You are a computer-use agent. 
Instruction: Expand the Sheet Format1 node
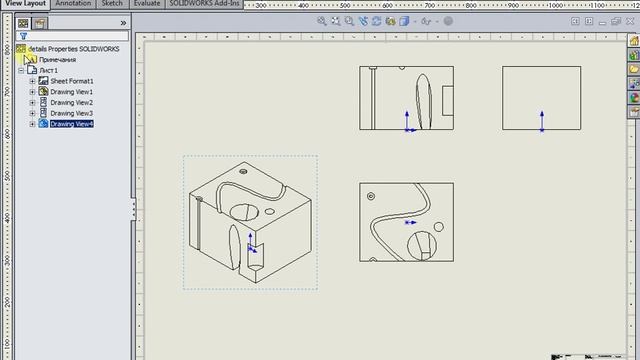(32, 81)
